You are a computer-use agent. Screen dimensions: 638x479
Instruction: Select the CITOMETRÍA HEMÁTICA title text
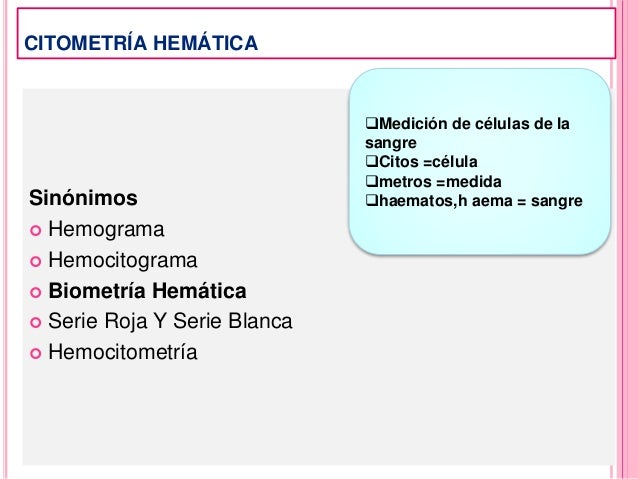(141, 43)
